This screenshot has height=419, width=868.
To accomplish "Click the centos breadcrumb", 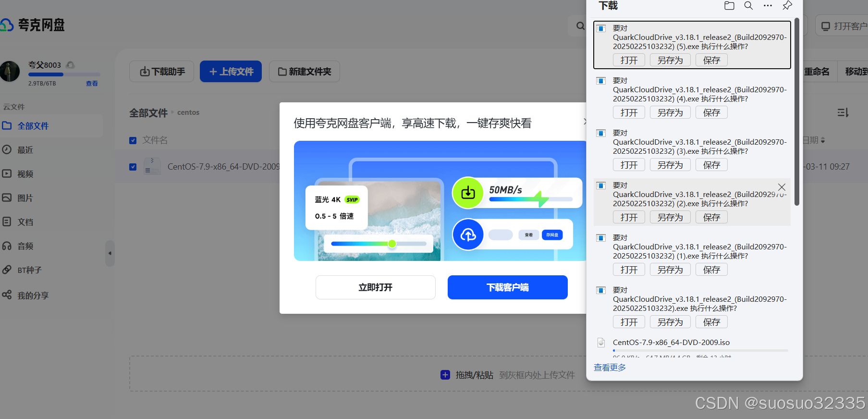I will pyautogui.click(x=188, y=112).
